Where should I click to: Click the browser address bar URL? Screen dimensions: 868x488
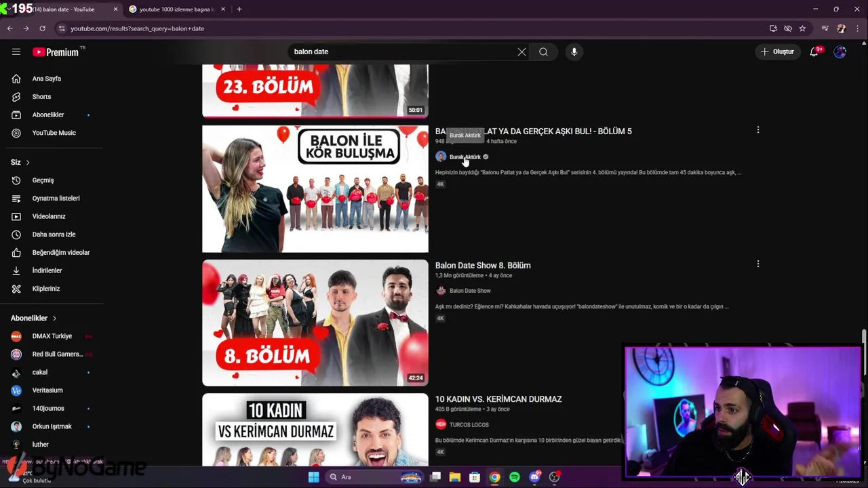(x=137, y=28)
